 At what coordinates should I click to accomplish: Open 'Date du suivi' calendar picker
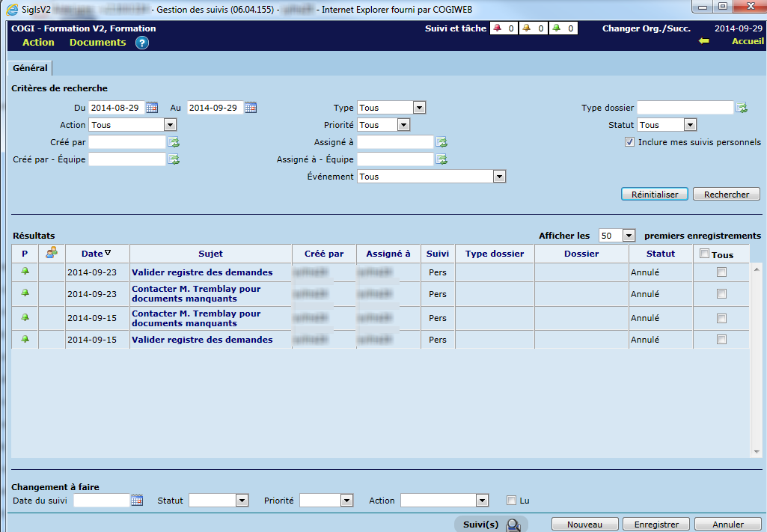click(137, 501)
